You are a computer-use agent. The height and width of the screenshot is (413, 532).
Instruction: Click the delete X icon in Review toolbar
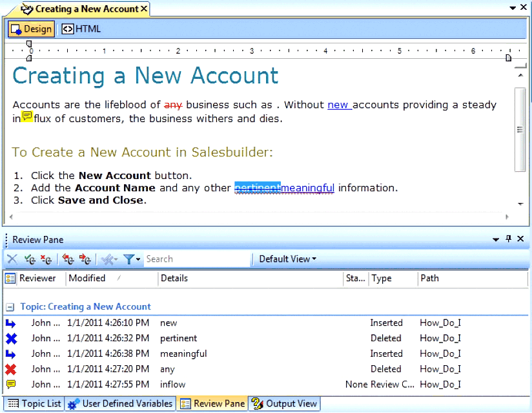tap(12, 259)
